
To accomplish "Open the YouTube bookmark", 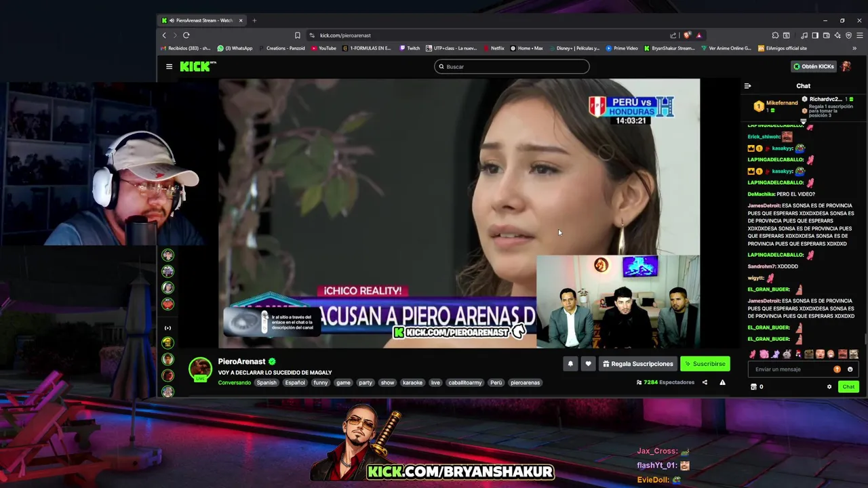I will point(323,48).
